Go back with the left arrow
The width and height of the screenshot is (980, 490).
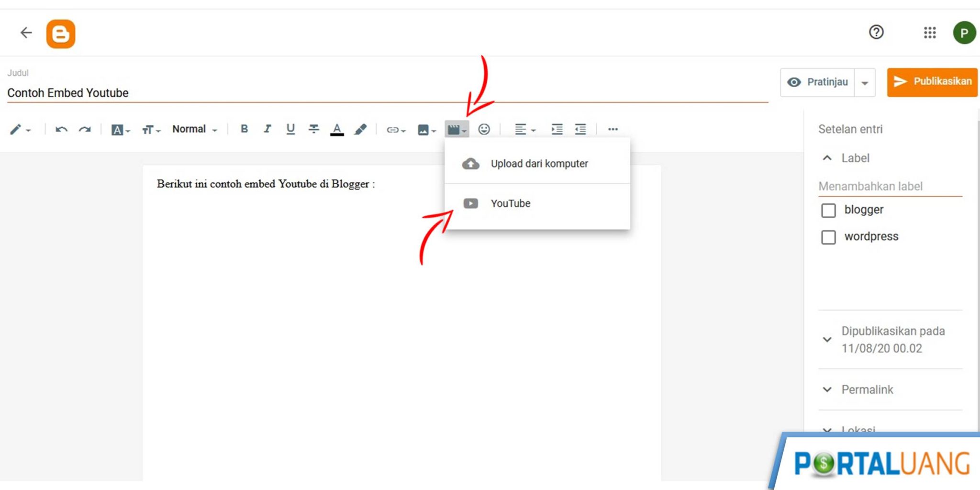click(26, 33)
